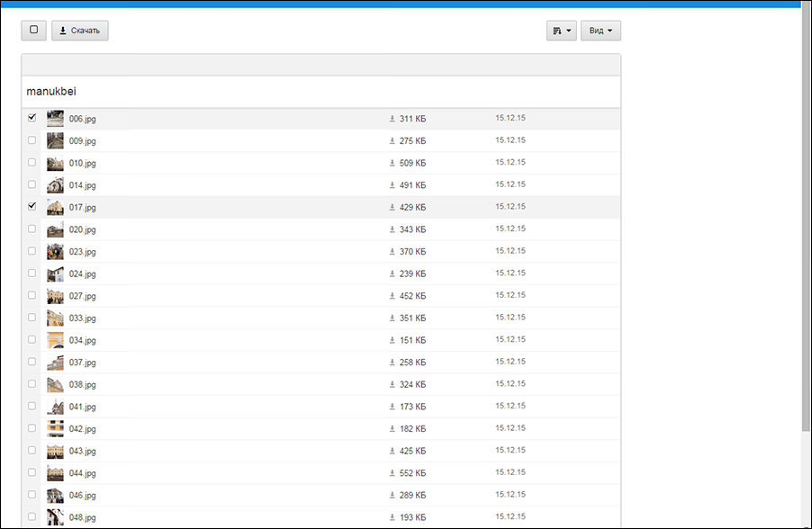
Task: Expand the Вид view dropdown
Action: (600, 31)
